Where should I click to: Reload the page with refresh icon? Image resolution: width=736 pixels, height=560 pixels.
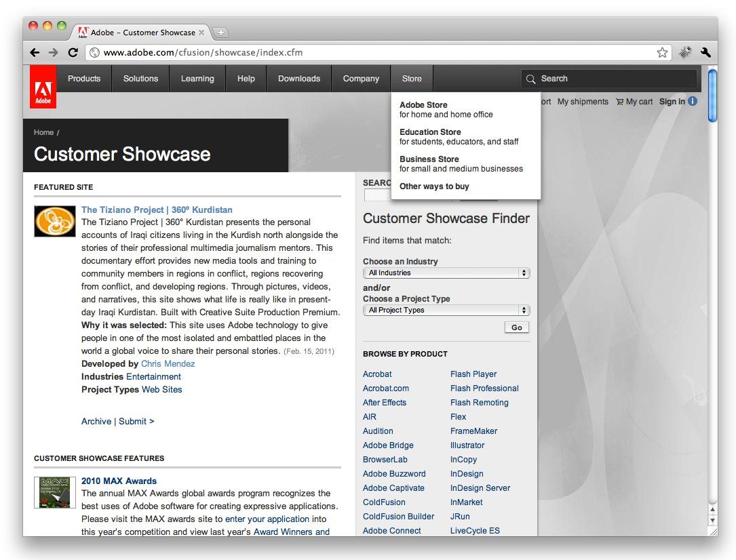[x=73, y=52]
